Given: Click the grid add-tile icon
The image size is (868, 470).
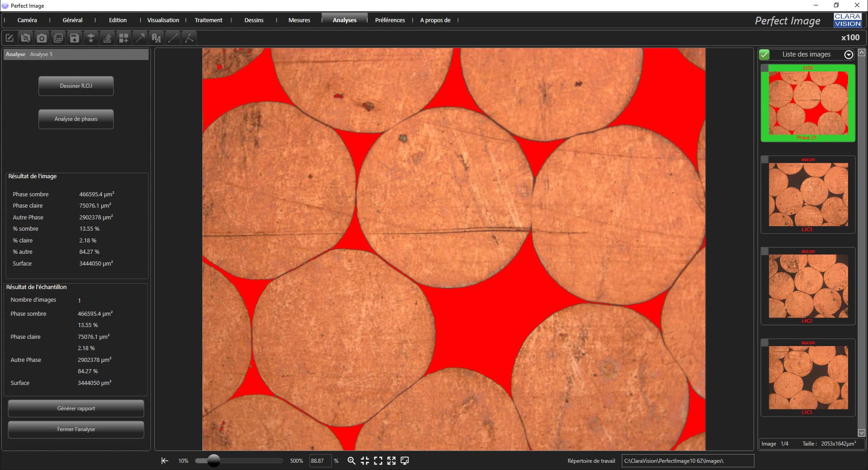Looking at the screenshot, I should (x=124, y=38).
